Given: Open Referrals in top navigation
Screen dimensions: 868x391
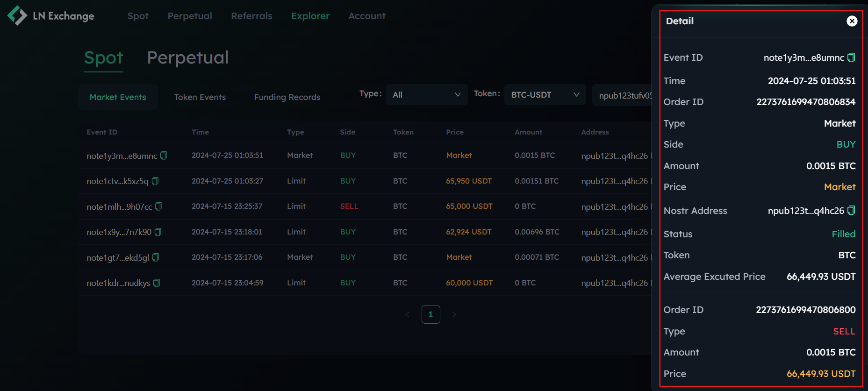Looking at the screenshot, I should [251, 16].
